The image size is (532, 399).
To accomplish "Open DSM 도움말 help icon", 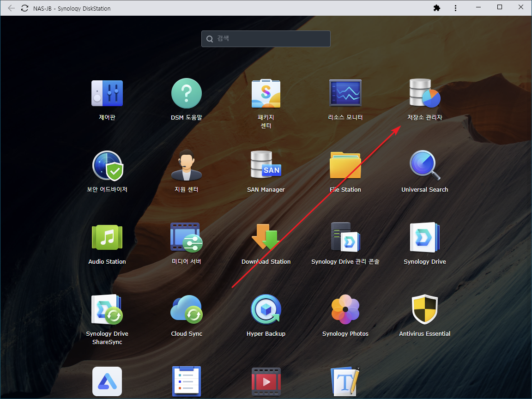I will point(186,93).
